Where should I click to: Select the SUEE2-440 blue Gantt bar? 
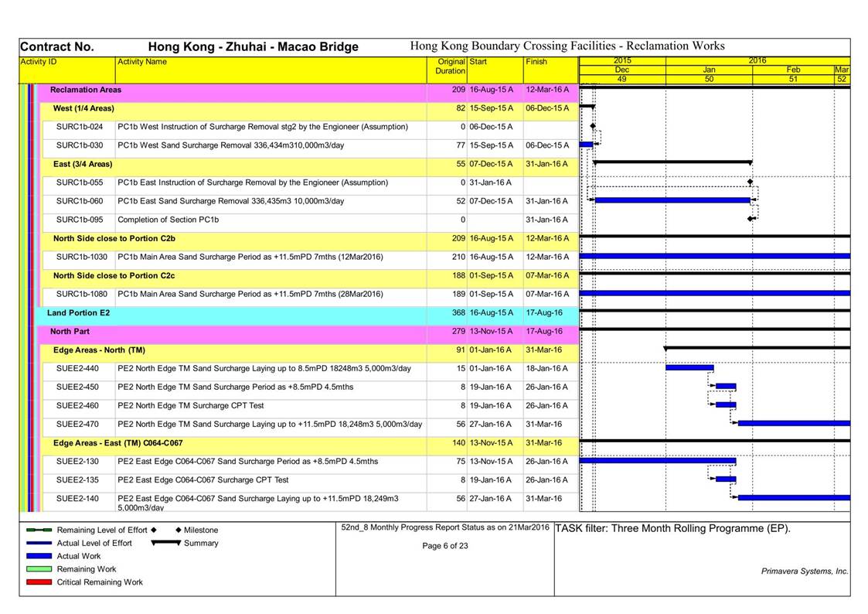click(689, 367)
